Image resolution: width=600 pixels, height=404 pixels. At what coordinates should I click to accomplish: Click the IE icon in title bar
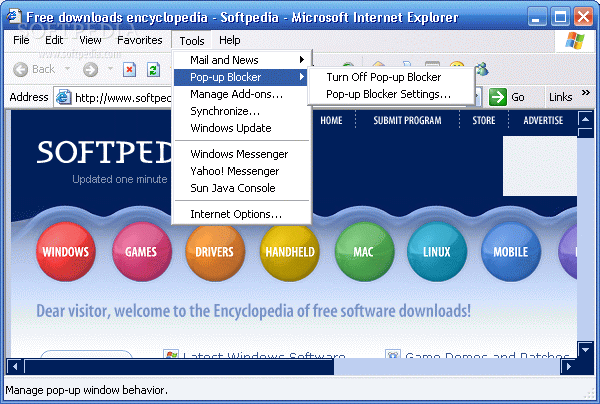14,16
